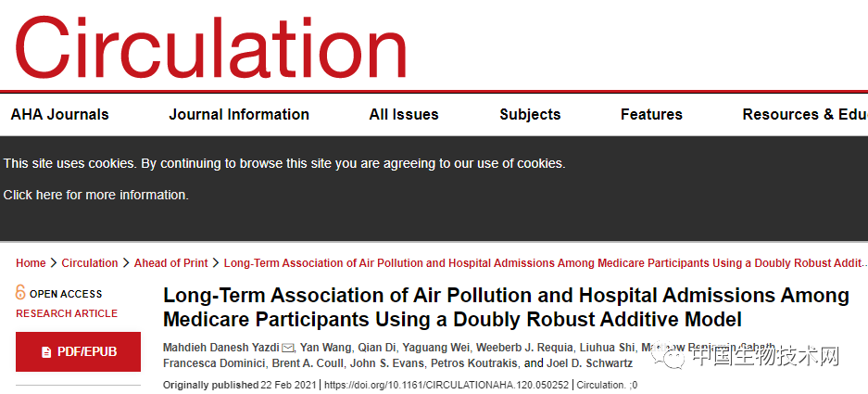Click the article title heading
868x394 pixels.
pyautogui.click(x=506, y=308)
